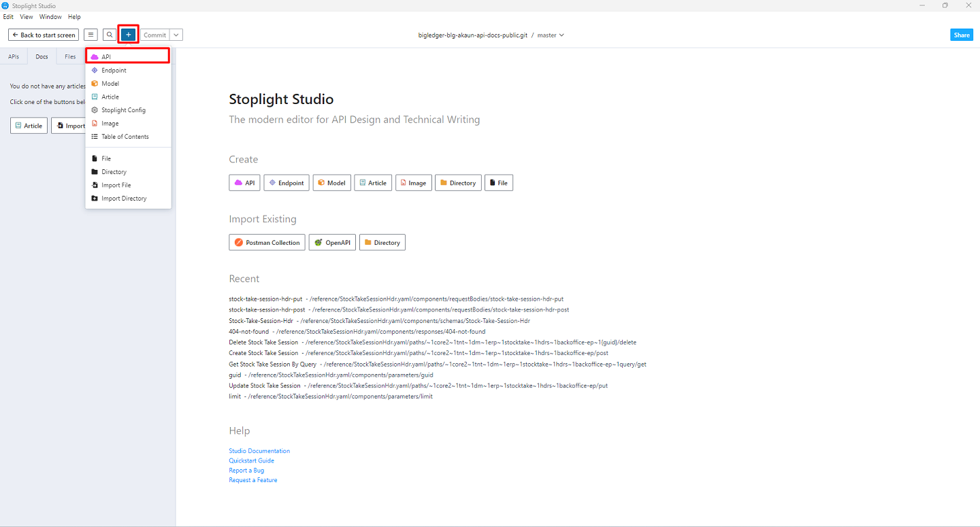Switch to the Files tab

70,56
